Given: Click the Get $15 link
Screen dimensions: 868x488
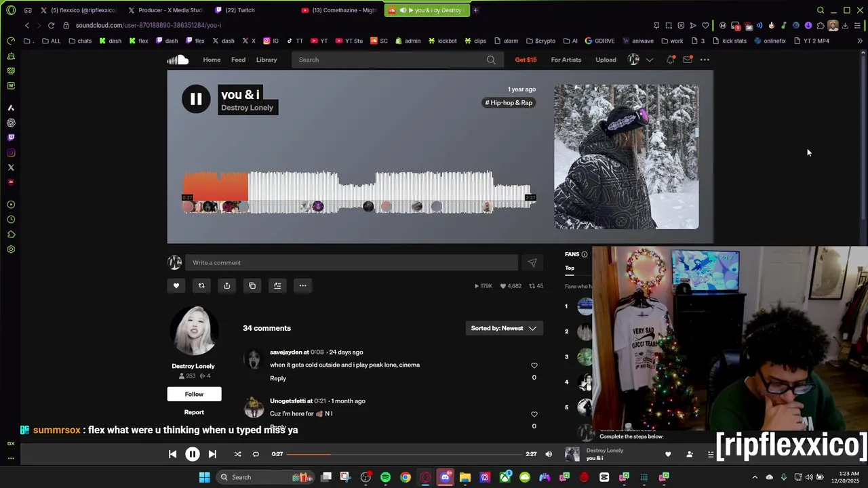Looking at the screenshot, I should click(526, 60).
